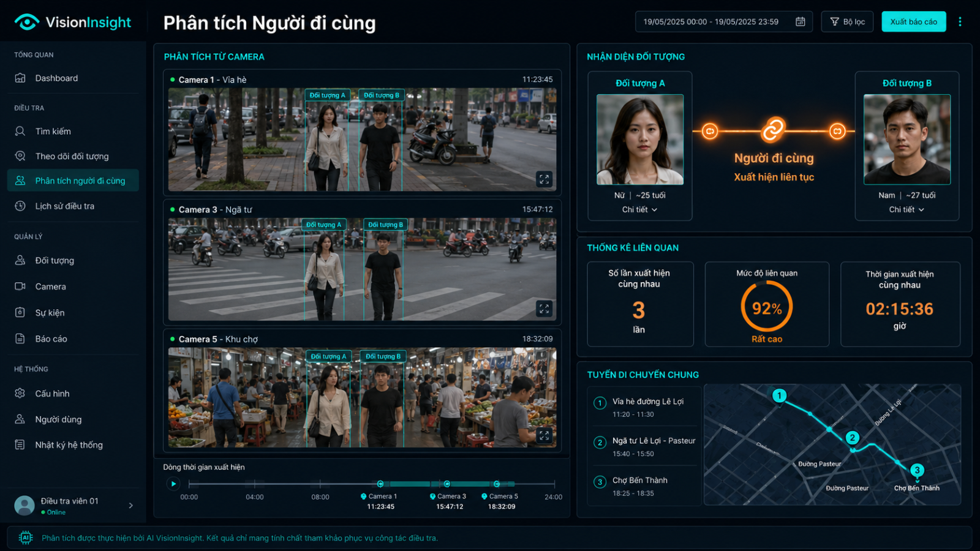This screenshot has width=980, height=551.
Task: Click the Xuất báo cáo button
Action: (914, 22)
